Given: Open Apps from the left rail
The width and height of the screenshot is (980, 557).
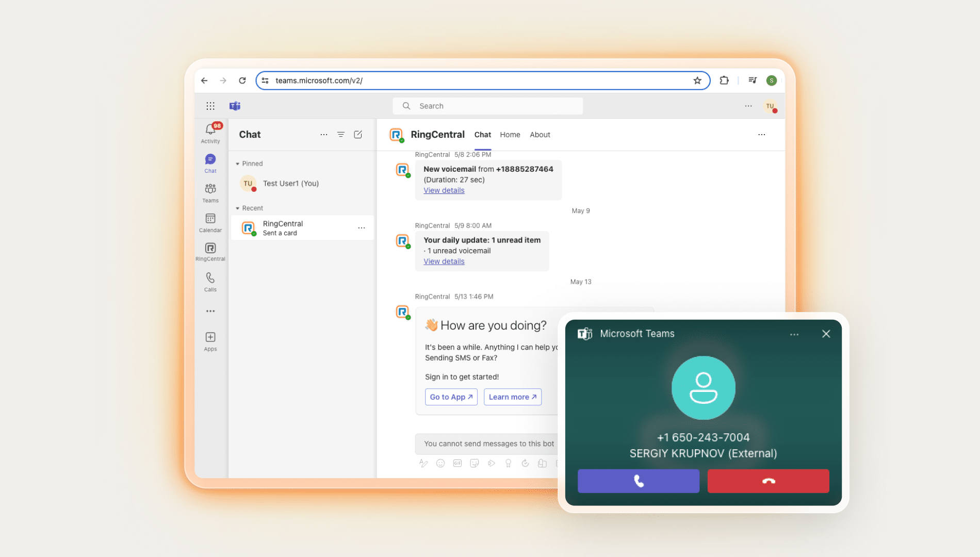Looking at the screenshot, I should click(x=210, y=340).
